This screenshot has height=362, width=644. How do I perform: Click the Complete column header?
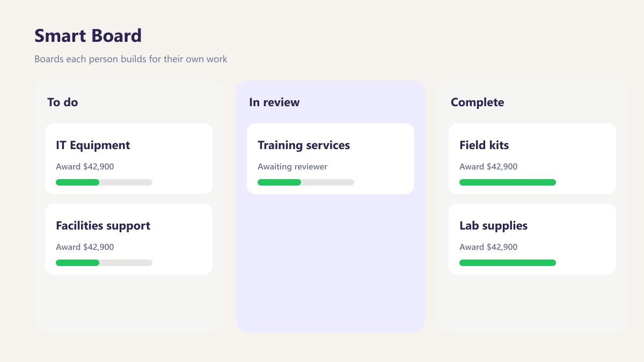click(x=478, y=102)
